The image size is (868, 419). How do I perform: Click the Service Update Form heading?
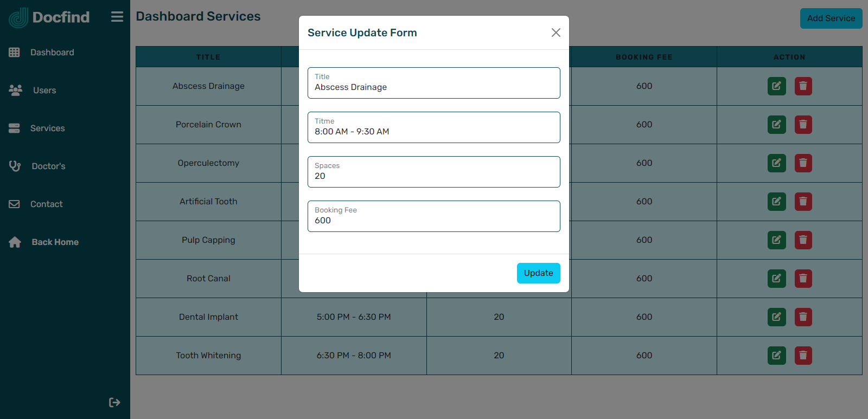click(x=362, y=33)
